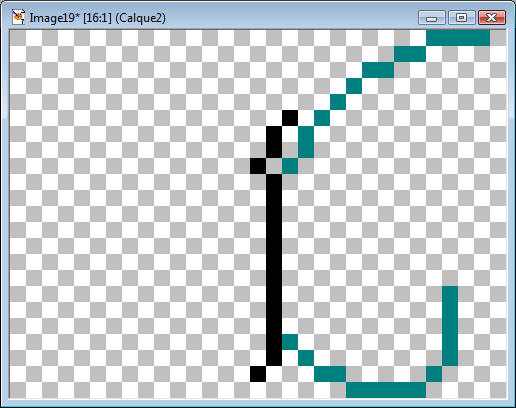The height and width of the screenshot is (408, 516).
Task: Click the tall teal vertical bar at right
Action: tap(450, 326)
